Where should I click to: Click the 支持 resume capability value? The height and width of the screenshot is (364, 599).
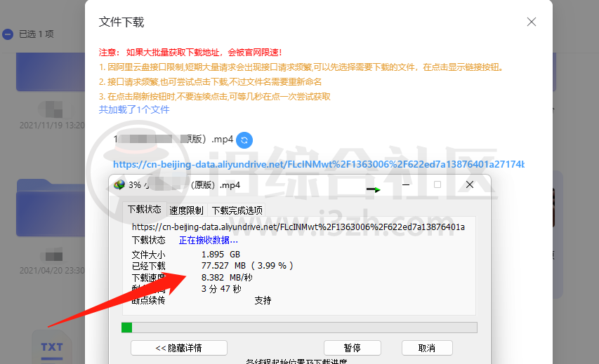[x=263, y=301]
